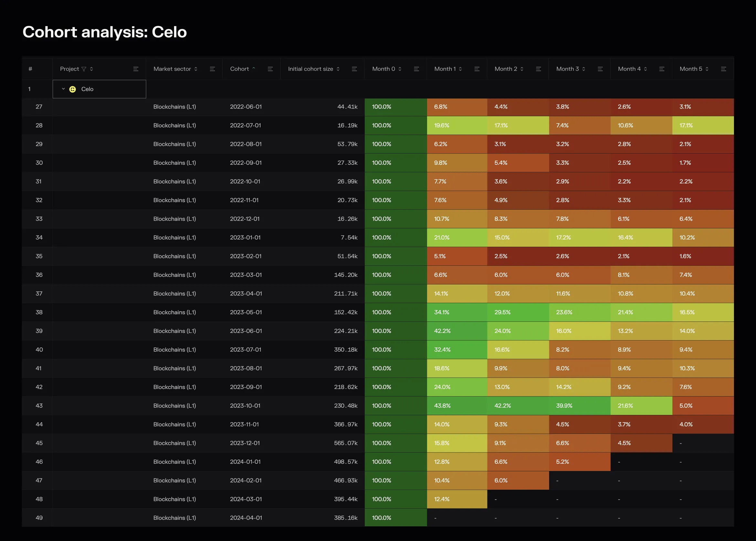Screen dimensions: 756x541
Task: Select the 2023-10-01 cohort date
Action: point(245,406)
